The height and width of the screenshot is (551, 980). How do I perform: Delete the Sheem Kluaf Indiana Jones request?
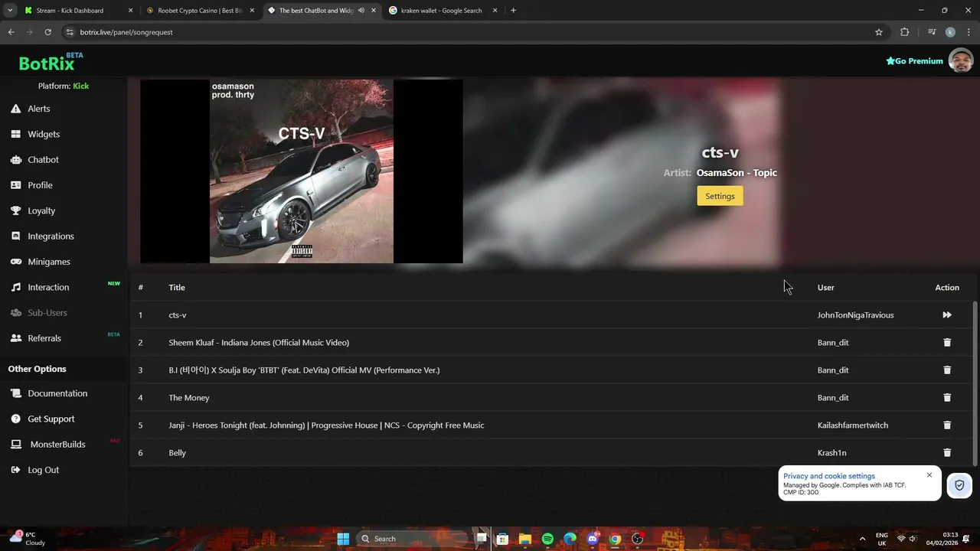tap(947, 343)
